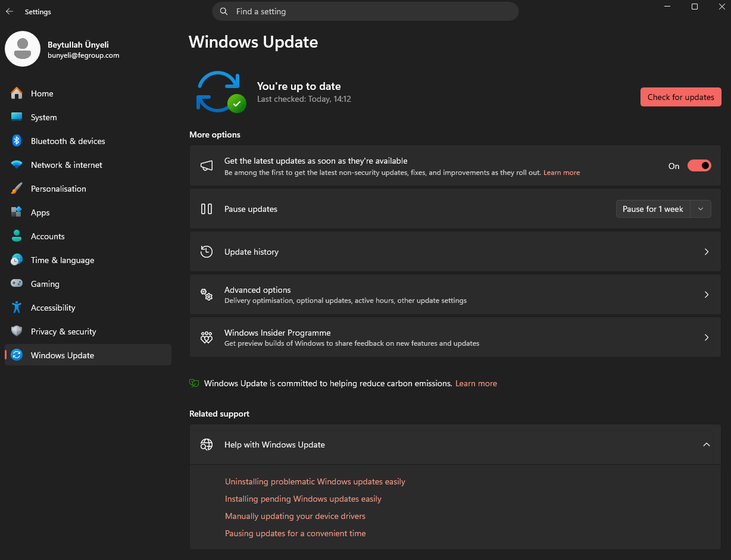Viewport: 731px width, 560px height.
Task: Click the large update status sync icon
Action: coord(220,92)
